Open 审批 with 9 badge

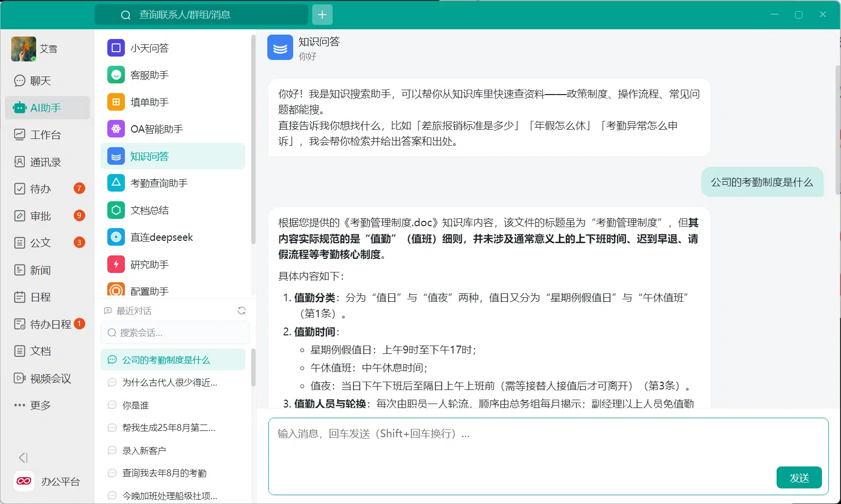47,216
